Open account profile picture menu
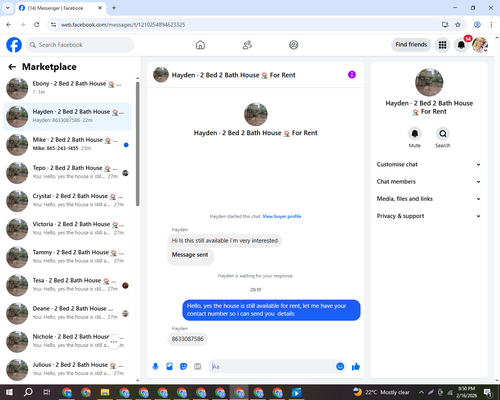 [480, 45]
